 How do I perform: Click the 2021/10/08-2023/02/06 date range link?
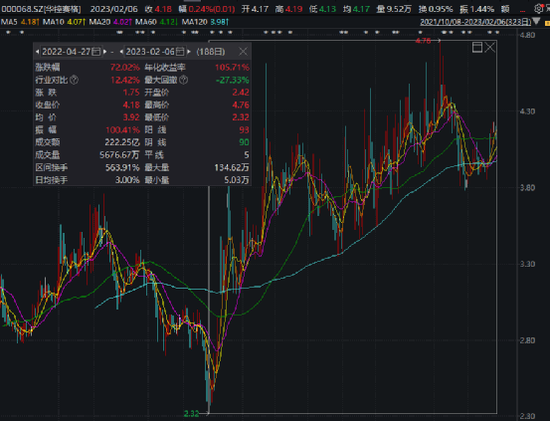475,22
